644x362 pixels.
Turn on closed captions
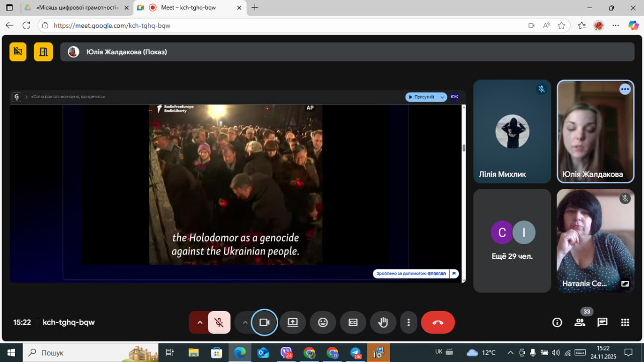[353, 323]
